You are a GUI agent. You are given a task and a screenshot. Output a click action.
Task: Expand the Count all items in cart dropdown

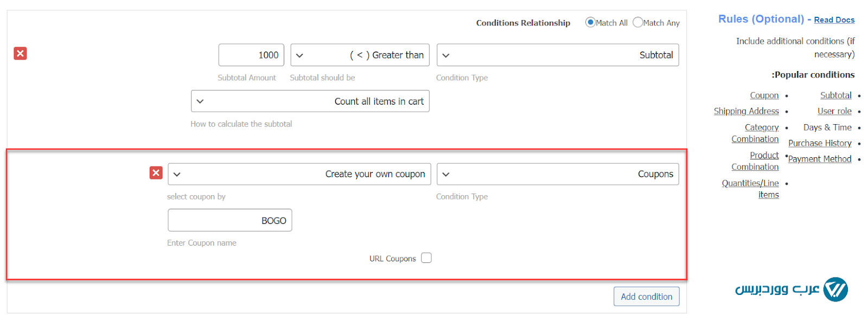point(310,101)
